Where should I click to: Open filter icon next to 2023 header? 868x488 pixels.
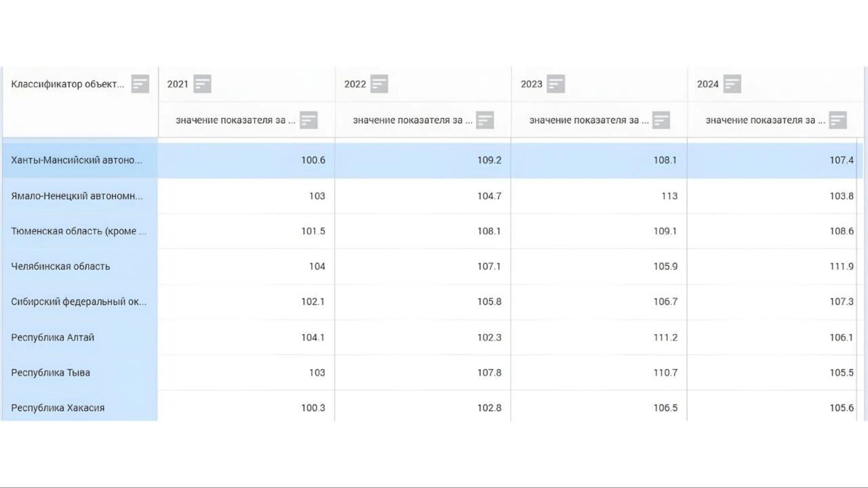(556, 84)
